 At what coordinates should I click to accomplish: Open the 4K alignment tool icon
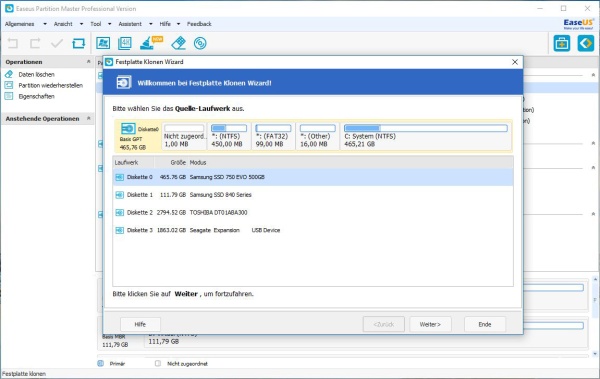[125, 43]
